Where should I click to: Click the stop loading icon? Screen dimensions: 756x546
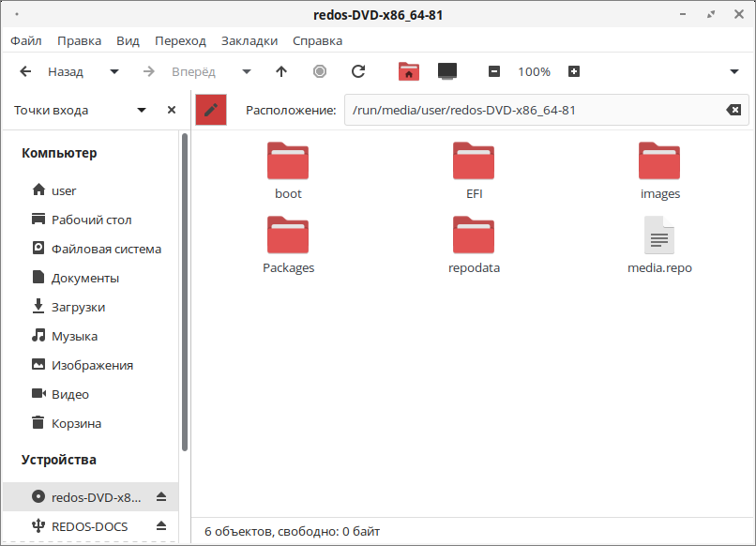click(320, 72)
